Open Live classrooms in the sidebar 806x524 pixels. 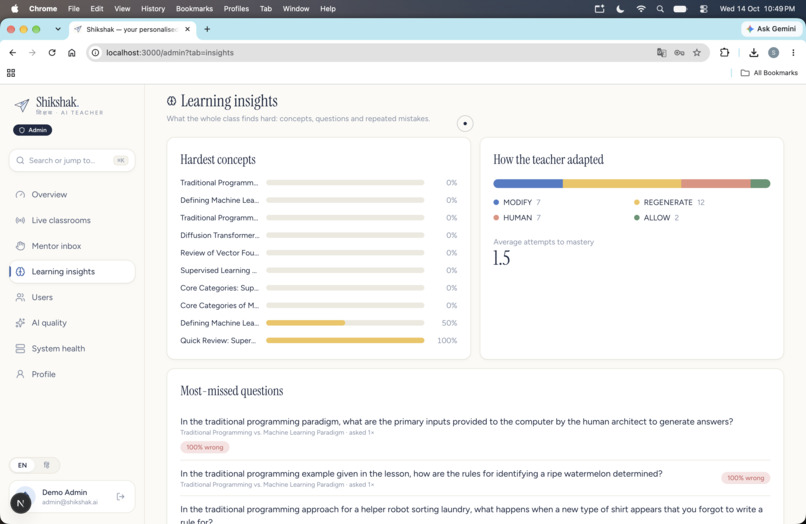click(72, 220)
